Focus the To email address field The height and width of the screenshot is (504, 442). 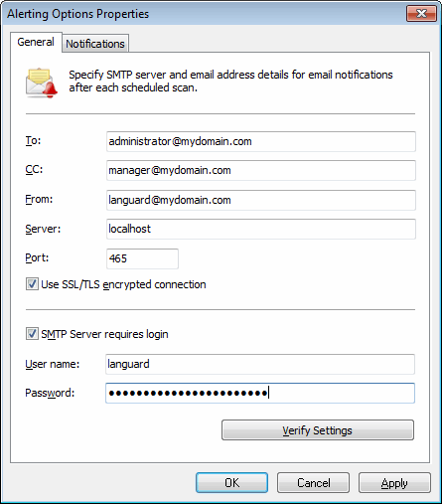261,141
